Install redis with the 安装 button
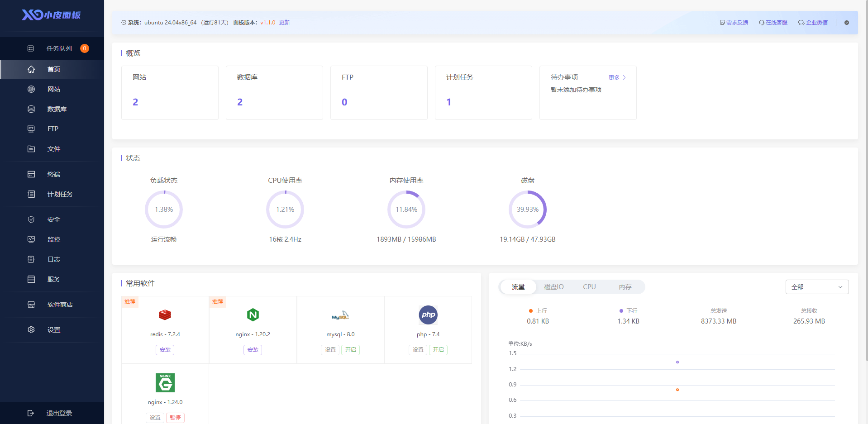Image resolution: width=868 pixels, height=424 pixels. (x=165, y=350)
